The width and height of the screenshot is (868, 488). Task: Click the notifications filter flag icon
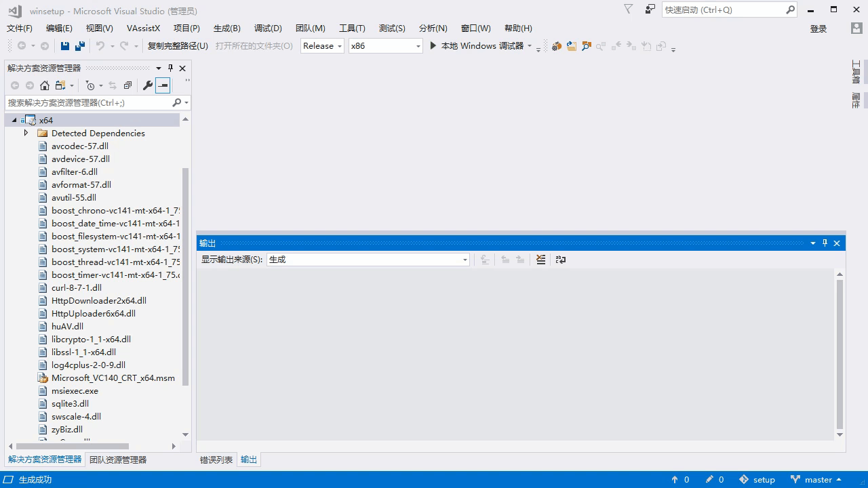[628, 9]
